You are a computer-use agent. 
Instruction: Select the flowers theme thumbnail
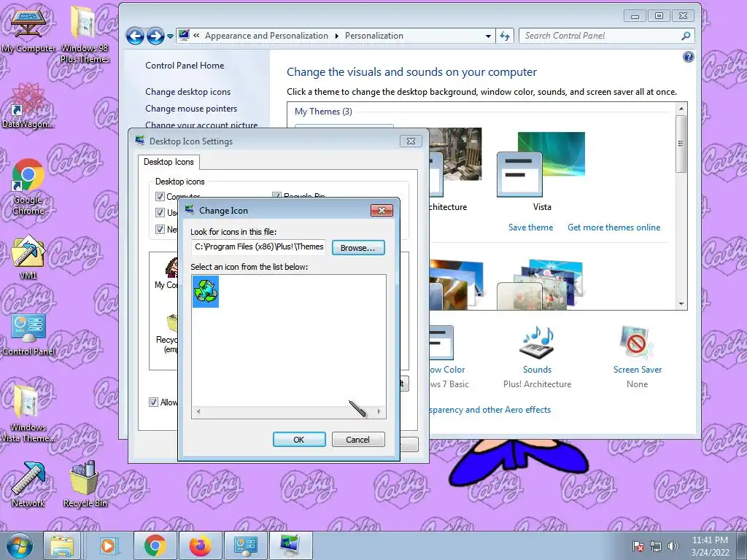click(541, 284)
